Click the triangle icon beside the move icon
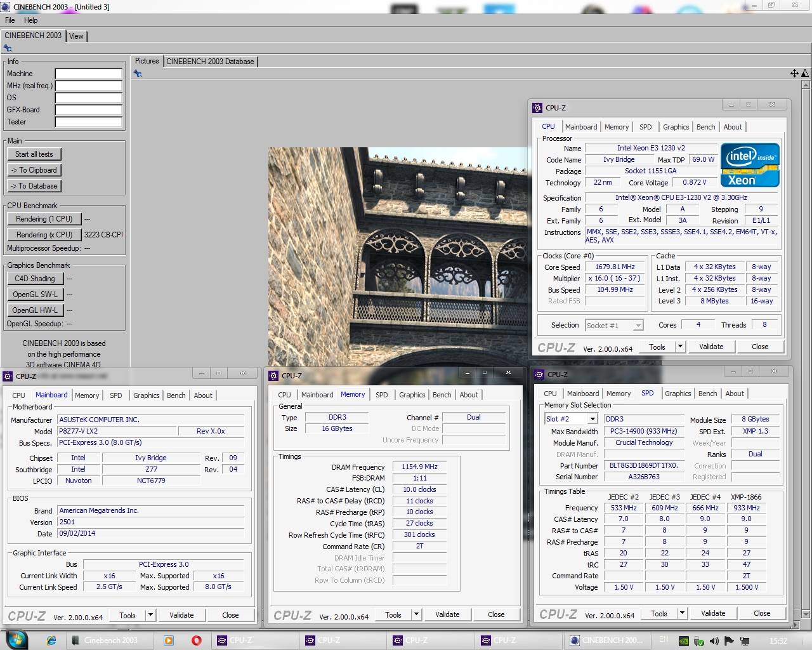The width and height of the screenshot is (812, 650). [805, 74]
